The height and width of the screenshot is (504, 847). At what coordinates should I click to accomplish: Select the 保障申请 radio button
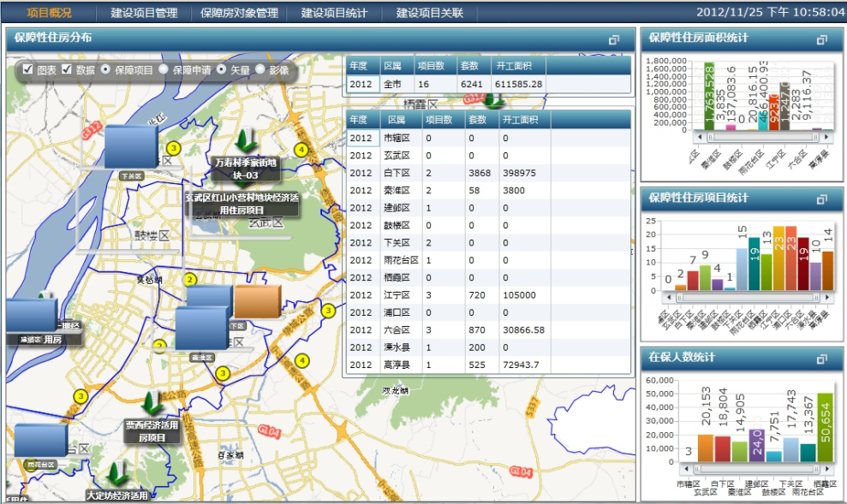pyautogui.click(x=163, y=69)
